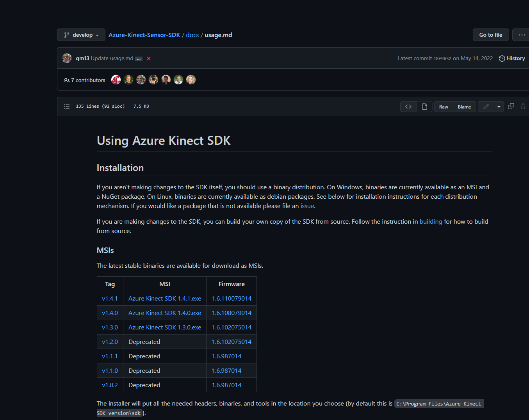Open table of contents outline icon
Screen dimensions: 529x420
point(67,107)
